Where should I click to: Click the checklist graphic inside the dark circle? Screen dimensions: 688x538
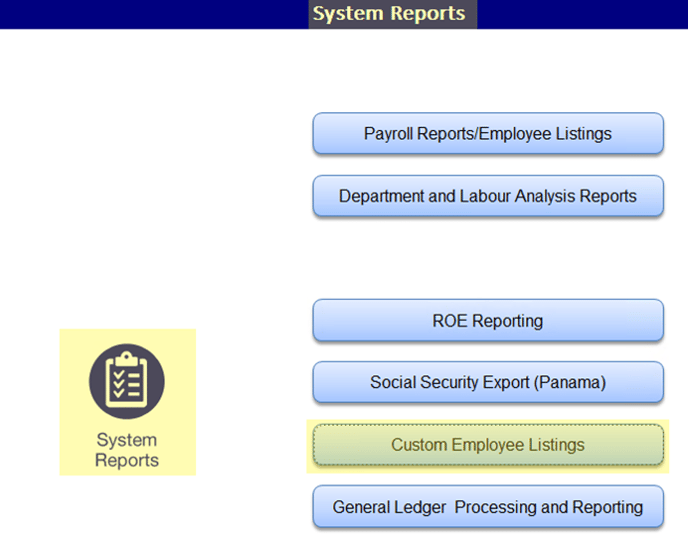[127, 379]
